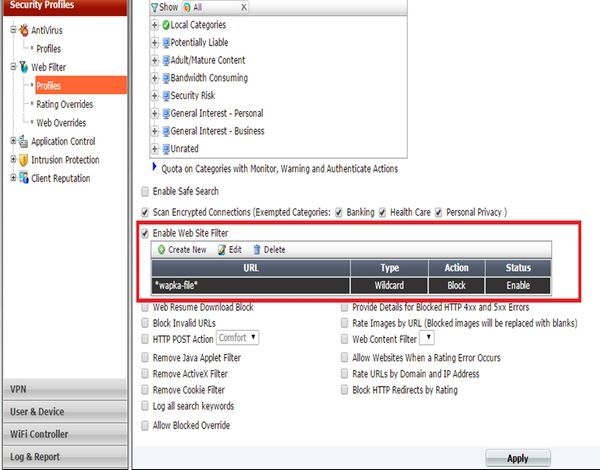
Task: Click the green Create New icon
Action: pos(161,250)
